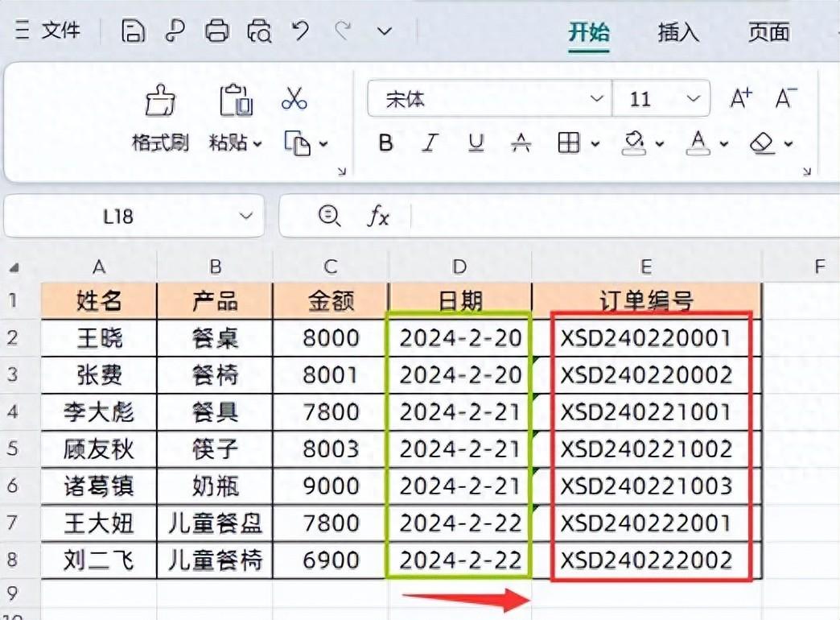
Task: Click the fx insert function icon
Action: point(378,216)
